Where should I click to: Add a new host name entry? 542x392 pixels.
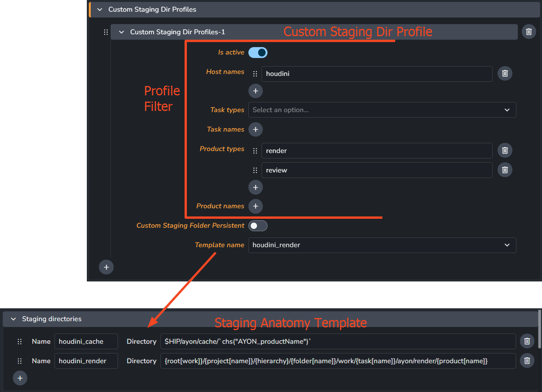point(255,91)
